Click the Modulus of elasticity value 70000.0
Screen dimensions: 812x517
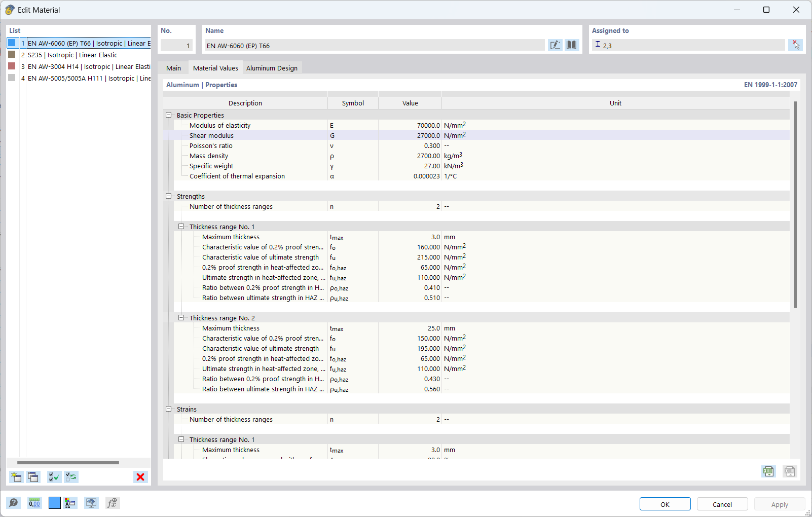coord(410,125)
